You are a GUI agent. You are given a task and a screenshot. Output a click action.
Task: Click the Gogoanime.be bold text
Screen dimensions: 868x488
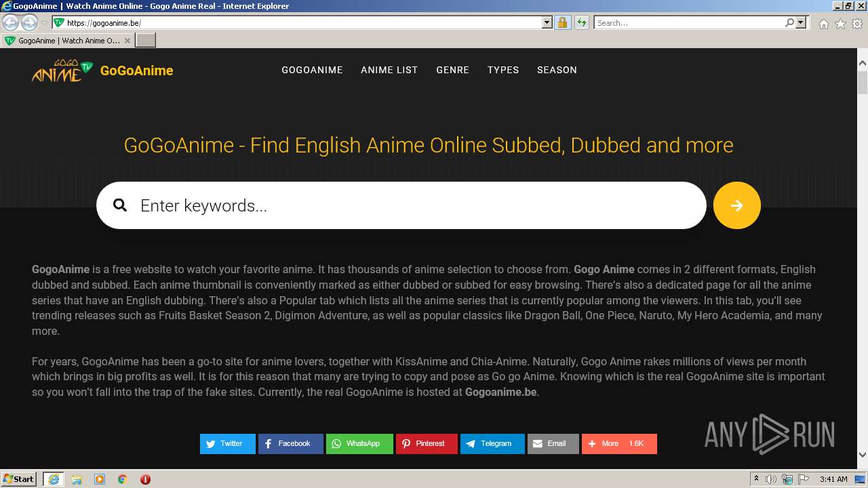[500, 392]
